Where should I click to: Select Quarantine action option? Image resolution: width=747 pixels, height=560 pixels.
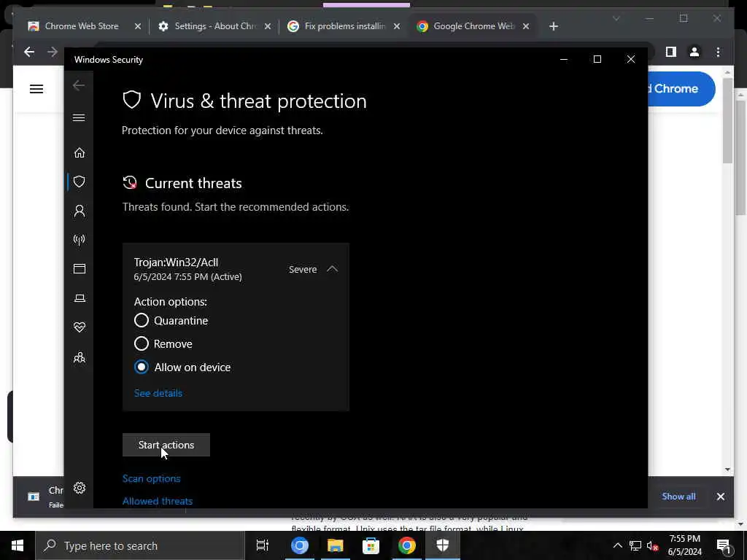(141, 320)
